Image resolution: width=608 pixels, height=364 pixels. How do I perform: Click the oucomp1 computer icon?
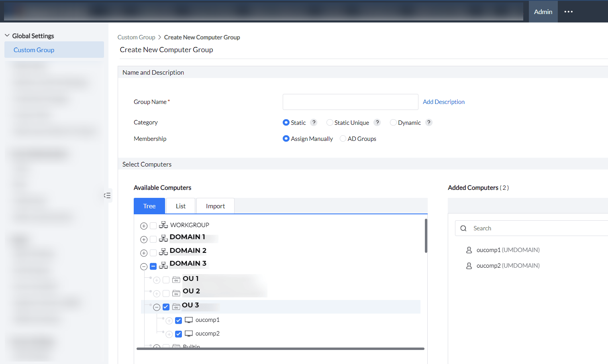(188, 320)
